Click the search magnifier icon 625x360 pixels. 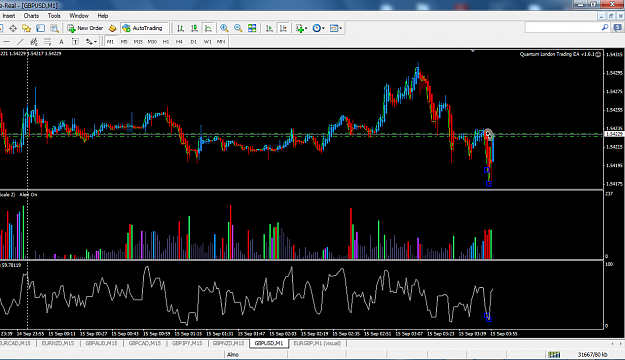[605, 28]
